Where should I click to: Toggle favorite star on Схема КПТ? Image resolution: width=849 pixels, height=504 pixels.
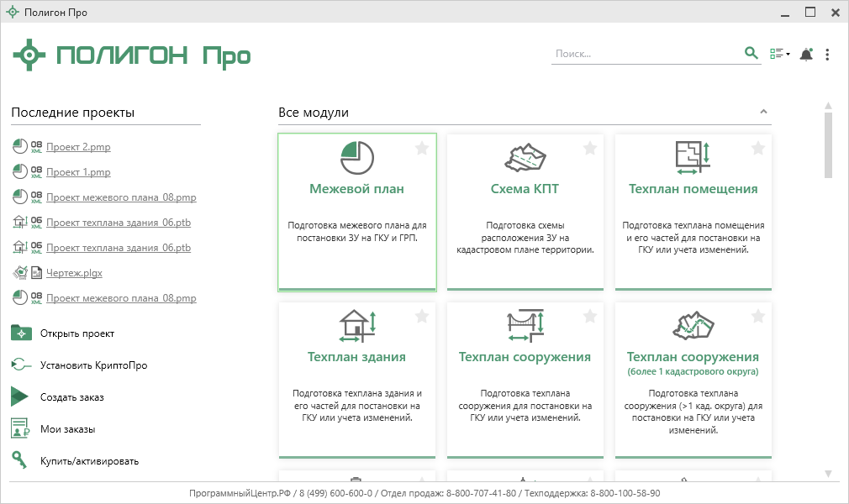(590, 149)
